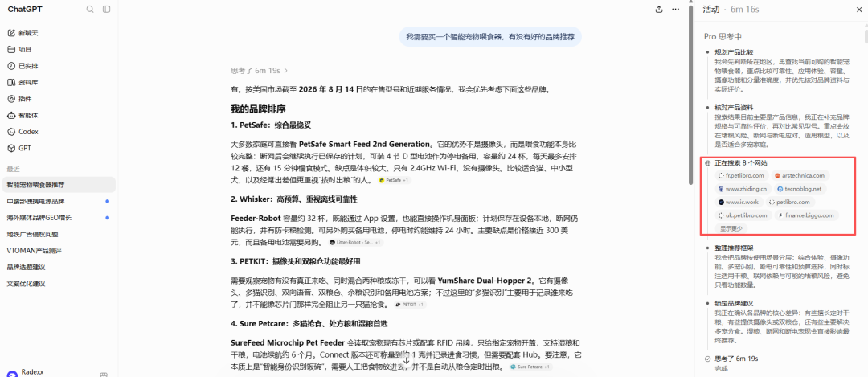Viewport: 868px width, 377px height.
Task: Open the tecnoblog.net source chip
Action: click(800, 189)
